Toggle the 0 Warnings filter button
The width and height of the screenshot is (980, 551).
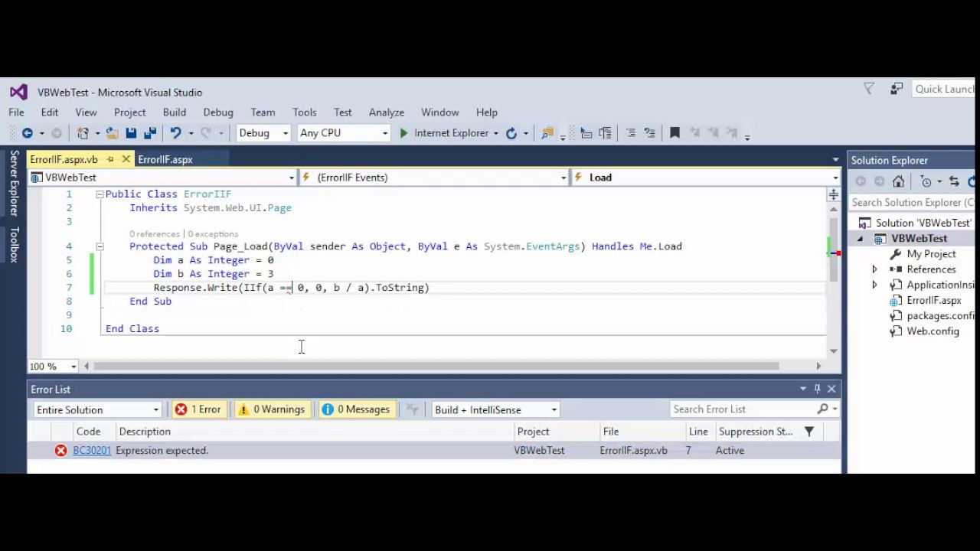click(271, 409)
